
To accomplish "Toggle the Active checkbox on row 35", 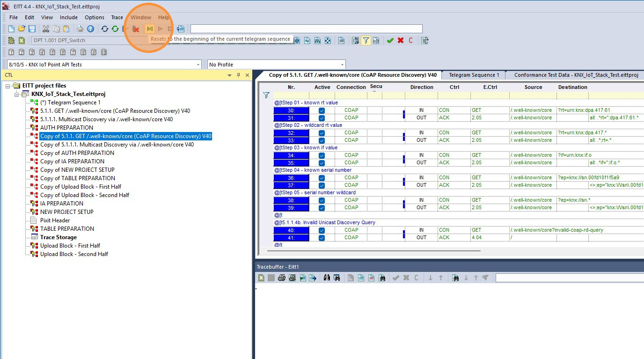I will (322, 163).
